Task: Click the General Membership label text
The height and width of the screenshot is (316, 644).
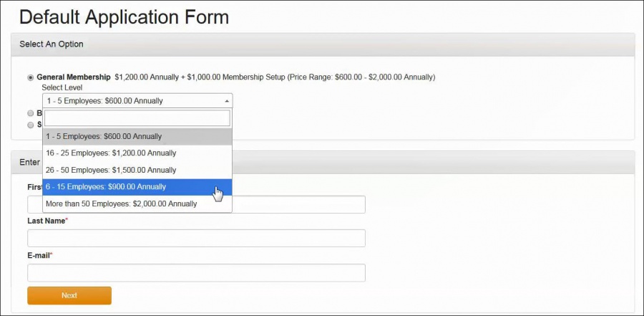Action: click(x=74, y=77)
